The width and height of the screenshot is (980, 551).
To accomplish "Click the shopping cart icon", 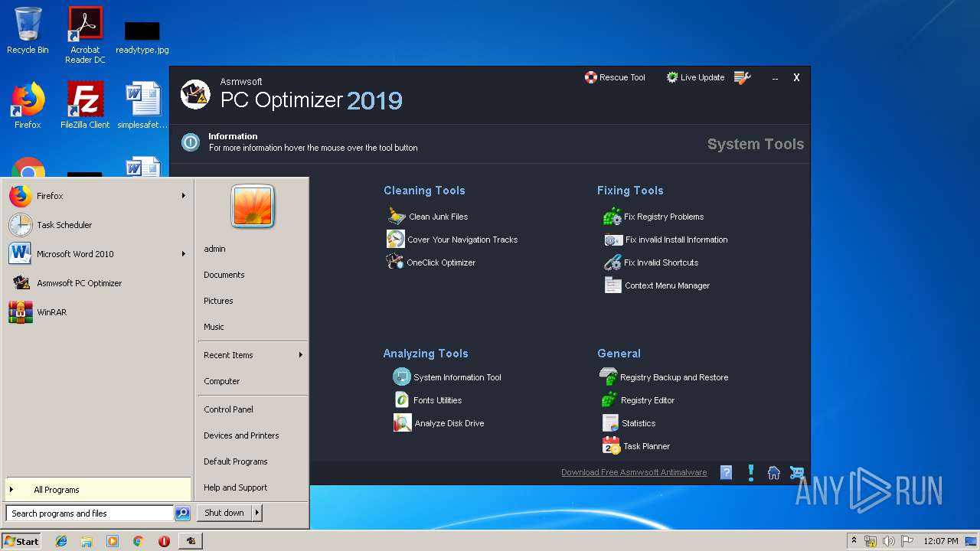I will (797, 473).
